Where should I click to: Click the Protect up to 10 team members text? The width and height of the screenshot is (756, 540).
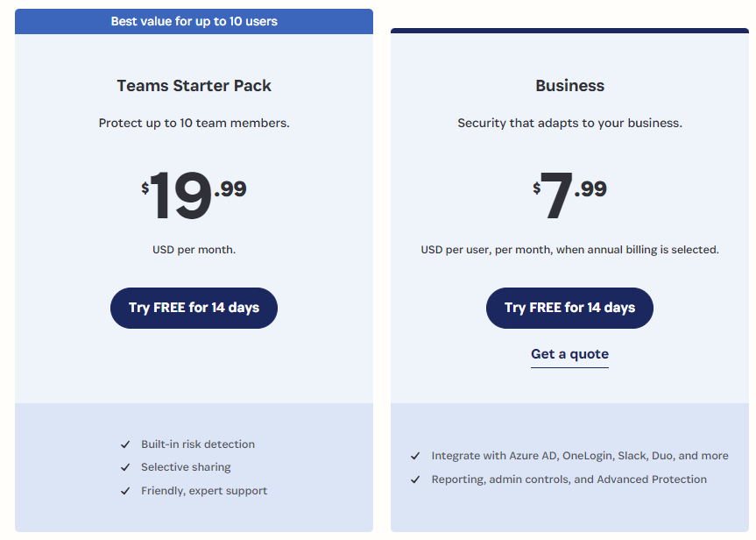[x=194, y=123]
